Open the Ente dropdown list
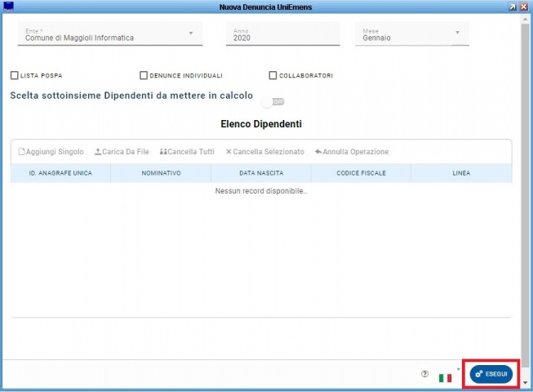The height and width of the screenshot is (392, 533). (191, 33)
